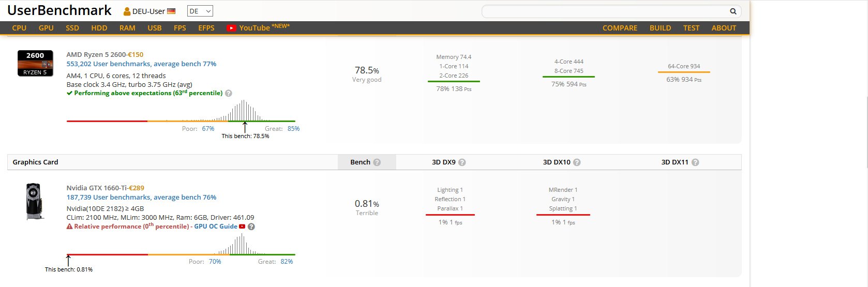Open the GPU OC Guide link
Screen dimensions: 868x287
(216, 226)
